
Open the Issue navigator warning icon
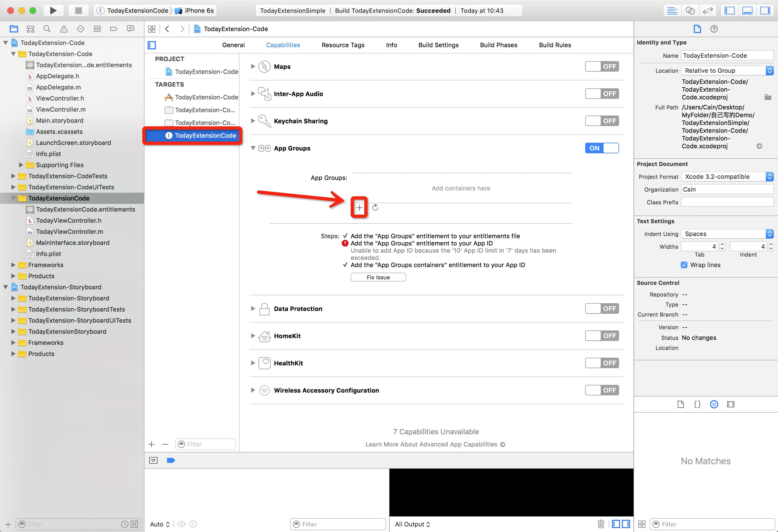click(x=64, y=29)
